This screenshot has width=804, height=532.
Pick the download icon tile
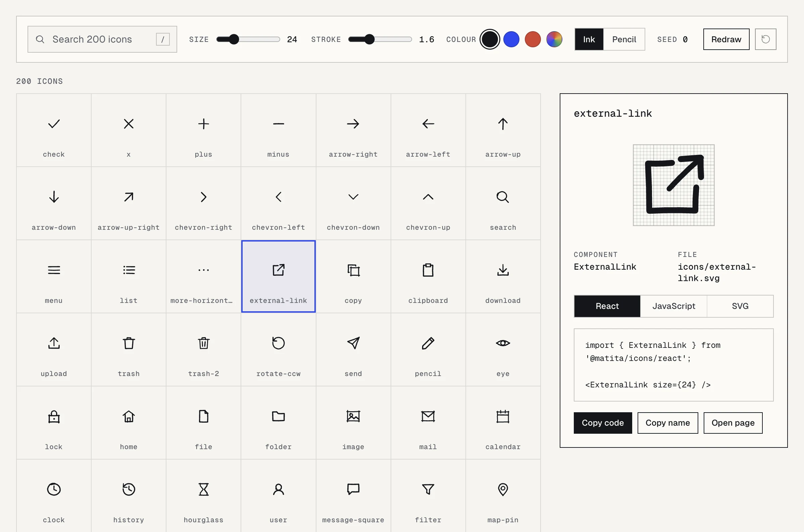click(503, 276)
